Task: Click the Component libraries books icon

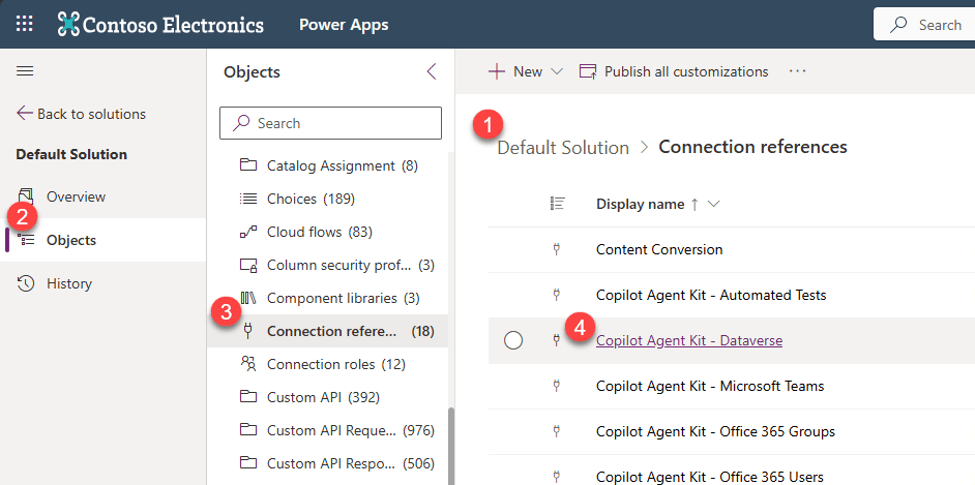Action: pyautogui.click(x=248, y=298)
